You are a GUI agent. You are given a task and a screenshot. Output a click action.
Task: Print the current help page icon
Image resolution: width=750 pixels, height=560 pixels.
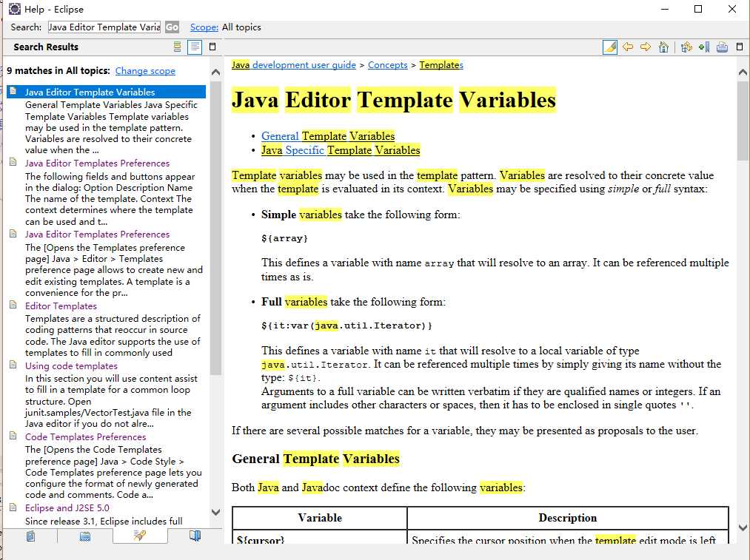click(723, 47)
